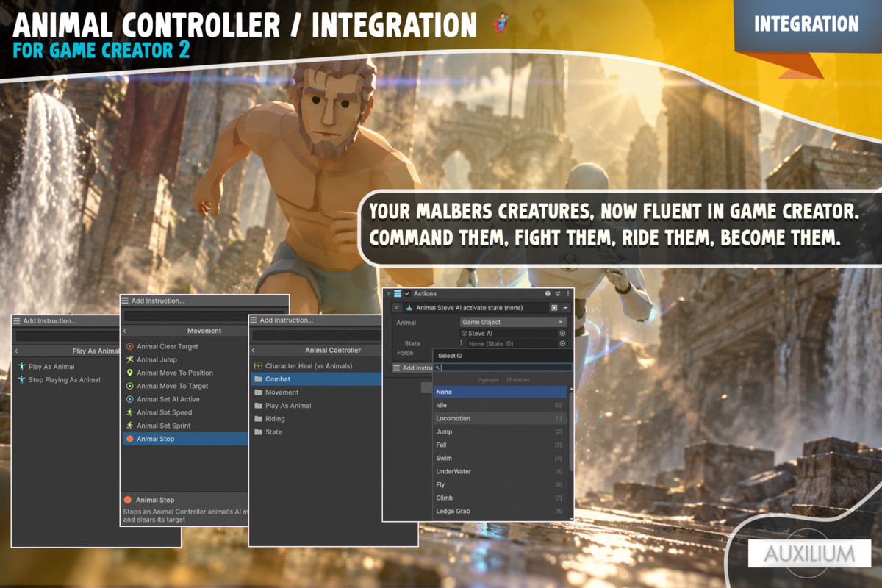Click the Add Instruction button in the Actions panel
Image resolution: width=882 pixels, height=588 pixels.
[414, 367]
